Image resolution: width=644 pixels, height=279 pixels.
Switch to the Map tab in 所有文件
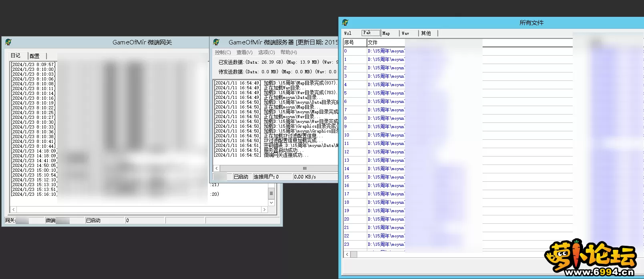386,33
